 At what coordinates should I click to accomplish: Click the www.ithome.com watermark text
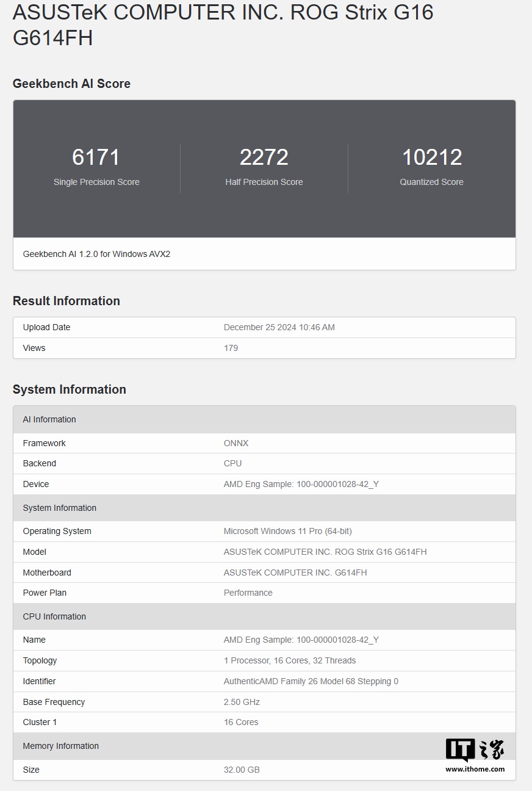(475, 769)
